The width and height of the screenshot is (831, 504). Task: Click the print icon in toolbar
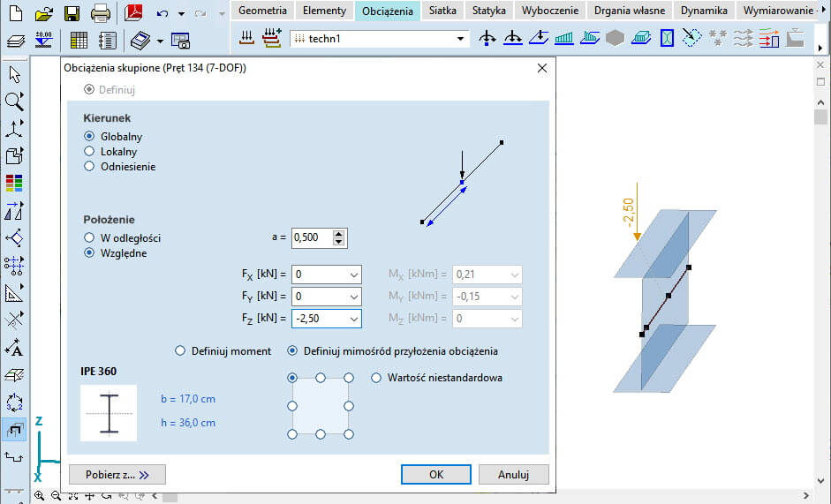(101, 13)
